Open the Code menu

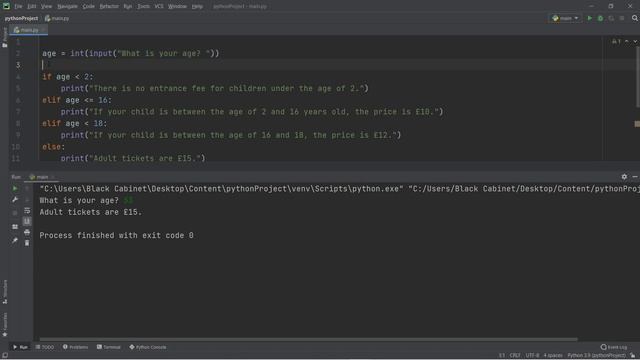click(88, 7)
